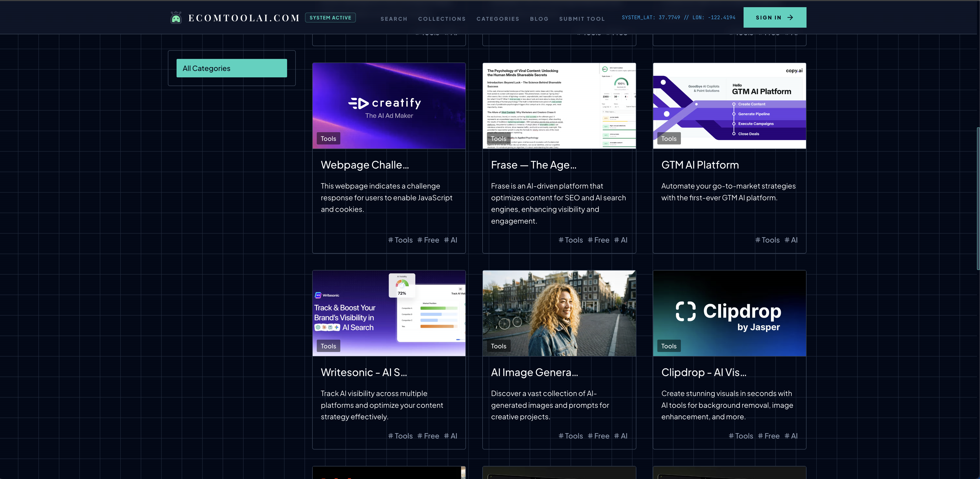The height and width of the screenshot is (479, 980).
Task: Click the SEARCH navigation link
Action: click(394, 19)
